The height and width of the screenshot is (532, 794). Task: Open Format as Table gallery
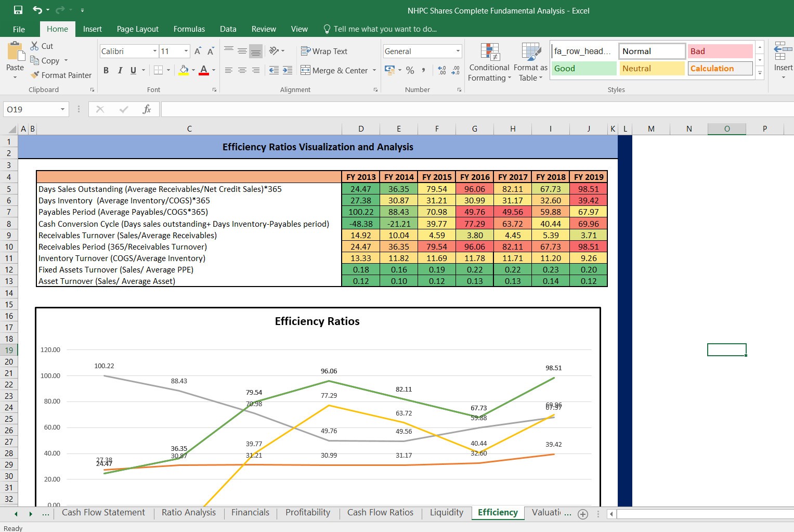530,62
